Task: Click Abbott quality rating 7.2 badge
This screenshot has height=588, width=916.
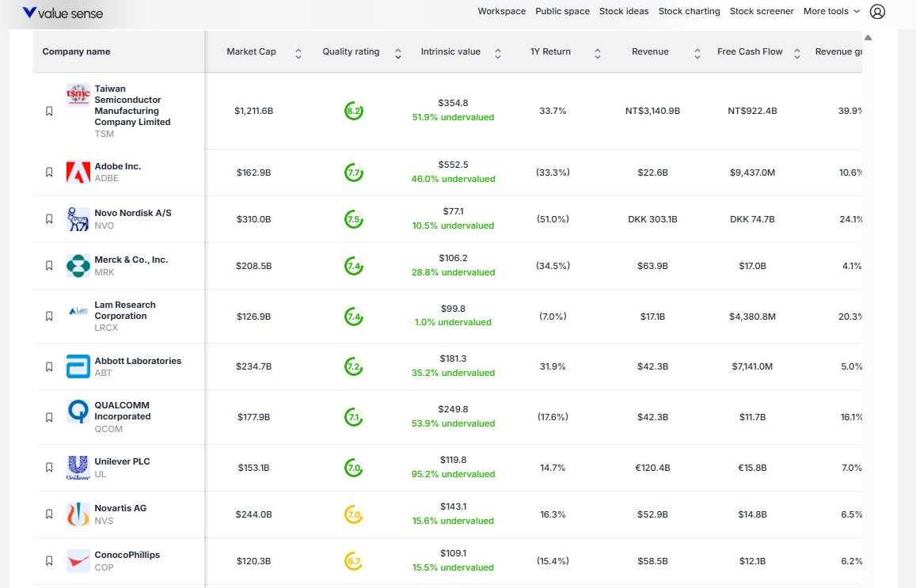Action: point(354,366)
